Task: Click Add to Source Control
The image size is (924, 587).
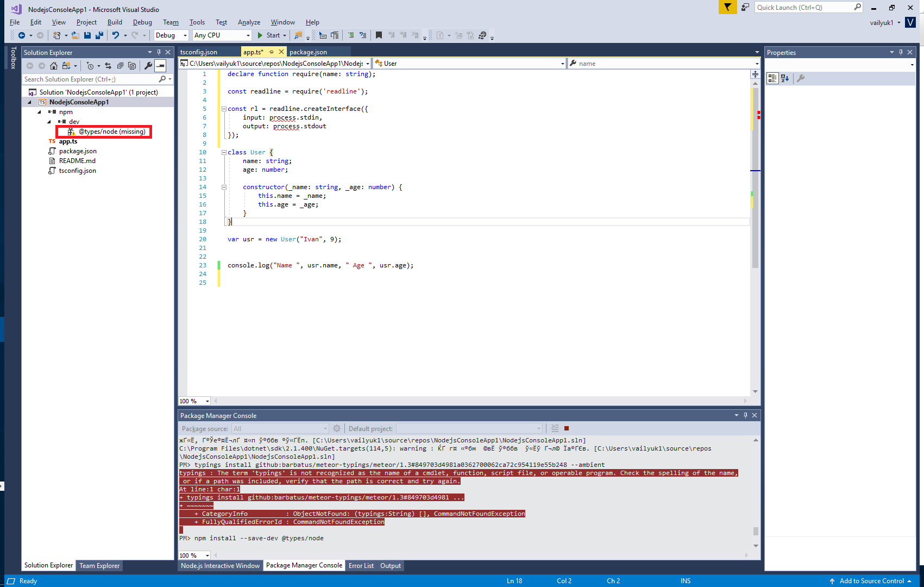Action: (870, 581)
